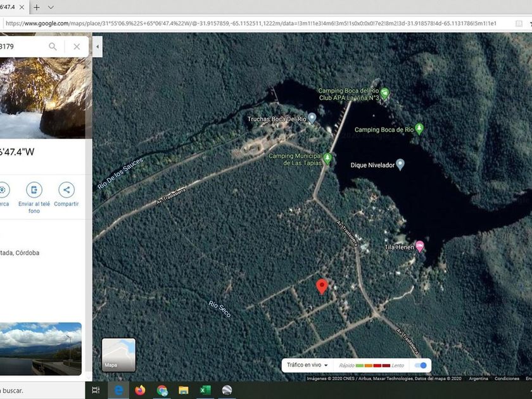Switch to Mapa view thumbnail
This screenshot has height=399, width=532.
pyautogui.click(x=118, y=355)
